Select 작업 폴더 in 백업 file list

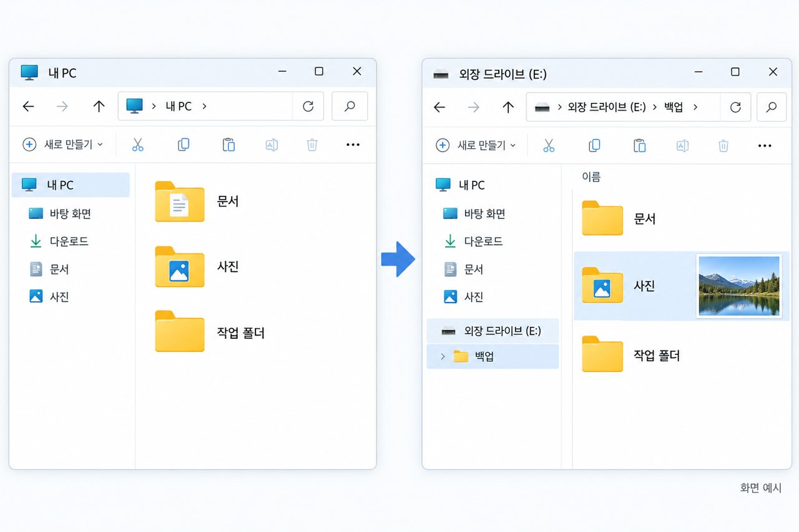click(630, 354)
